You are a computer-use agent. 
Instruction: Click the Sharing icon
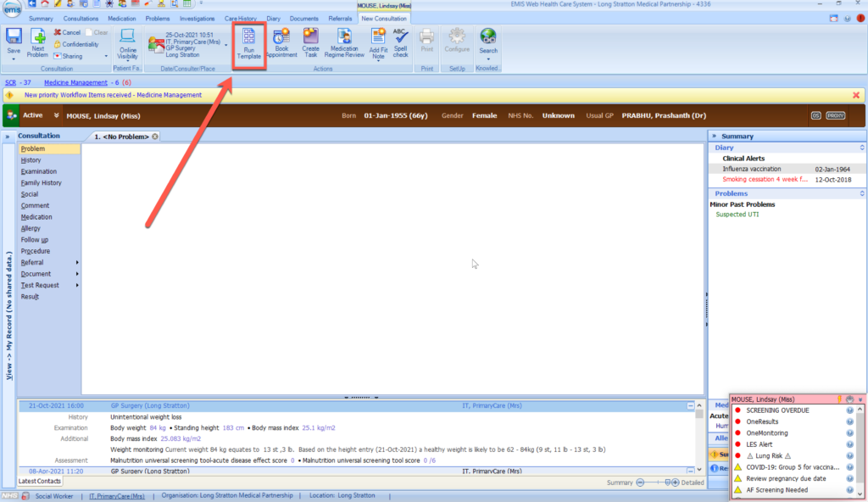click(58, 56)
